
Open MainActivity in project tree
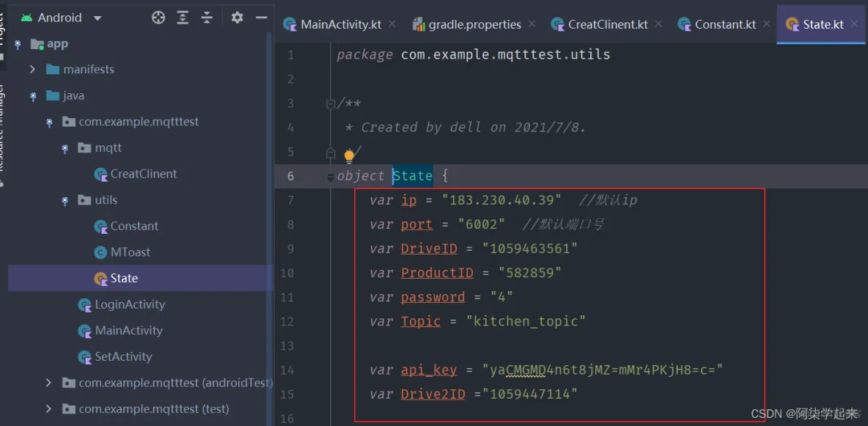pos(128,331)
